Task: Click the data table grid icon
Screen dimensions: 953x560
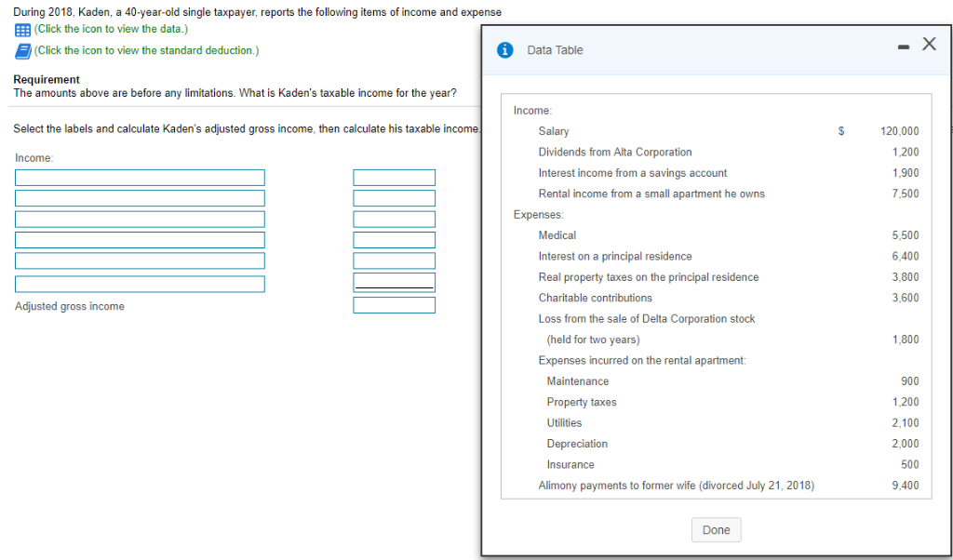Action: click(22, 29)
